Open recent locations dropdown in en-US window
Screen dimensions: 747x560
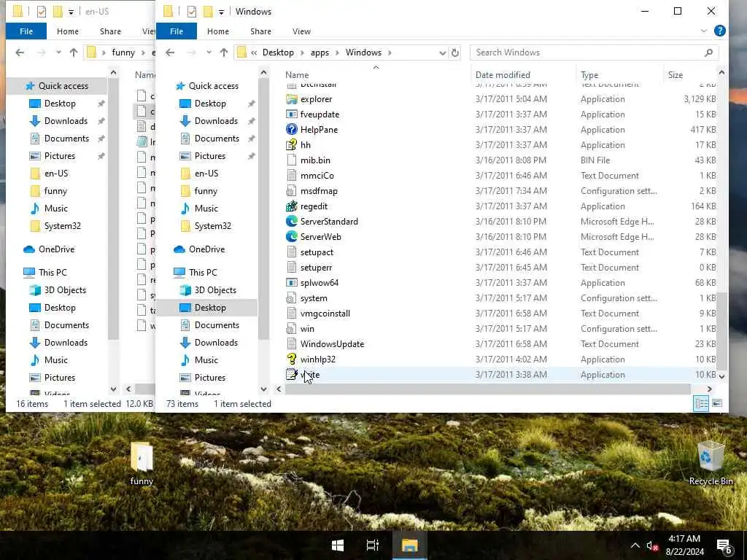tap(58, 52)
